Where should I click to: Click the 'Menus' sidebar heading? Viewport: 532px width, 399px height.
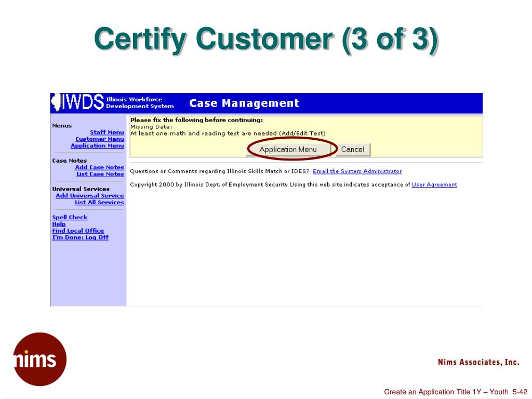point(62,126)
